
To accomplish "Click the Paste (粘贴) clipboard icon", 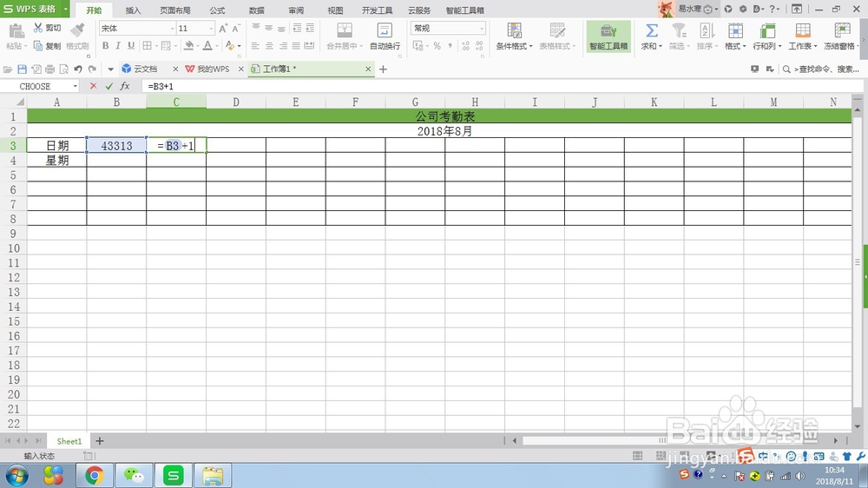I will [x=16, y=31].
